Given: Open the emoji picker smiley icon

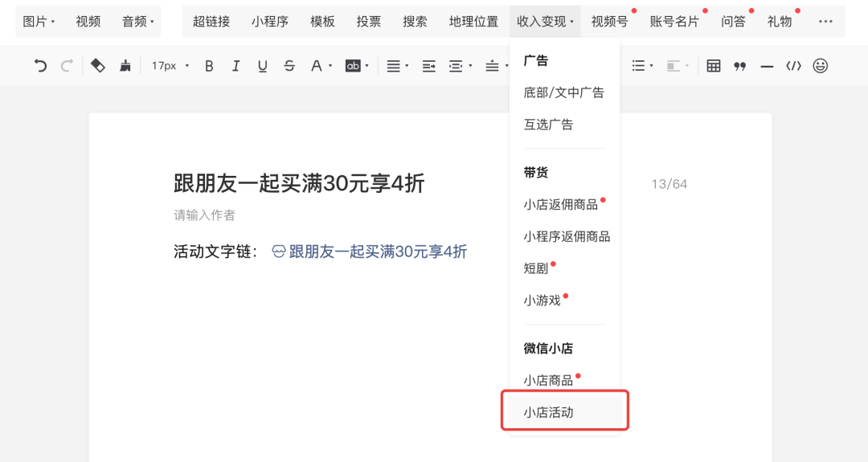Looking at the screenshot, I should click(x=820, y=66).
